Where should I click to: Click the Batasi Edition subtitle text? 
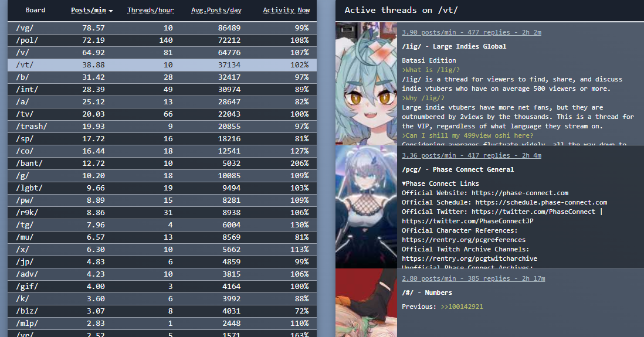click(x=429, y=60)
